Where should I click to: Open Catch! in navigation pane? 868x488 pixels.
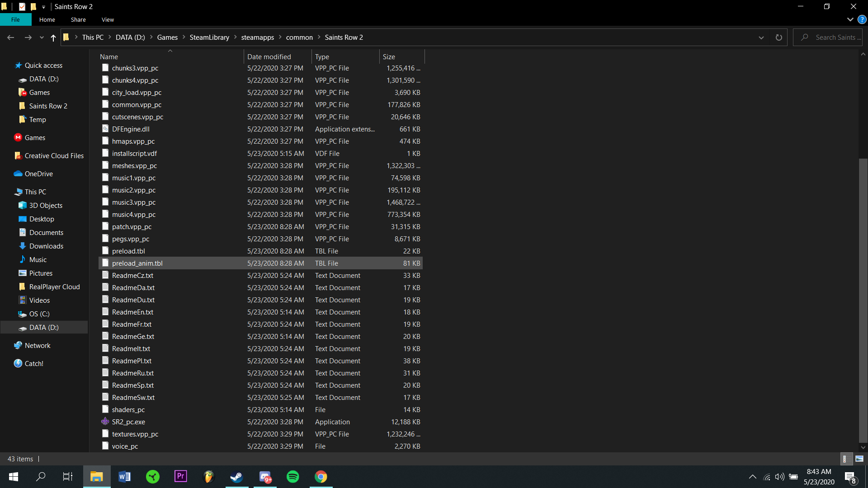coord(34,364)
